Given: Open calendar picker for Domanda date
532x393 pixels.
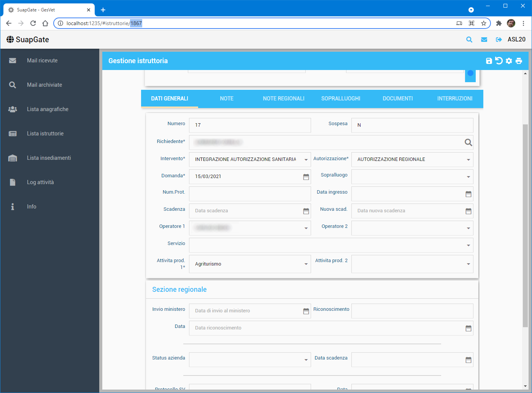Looking at the screenshot, I should click(306, 177).
